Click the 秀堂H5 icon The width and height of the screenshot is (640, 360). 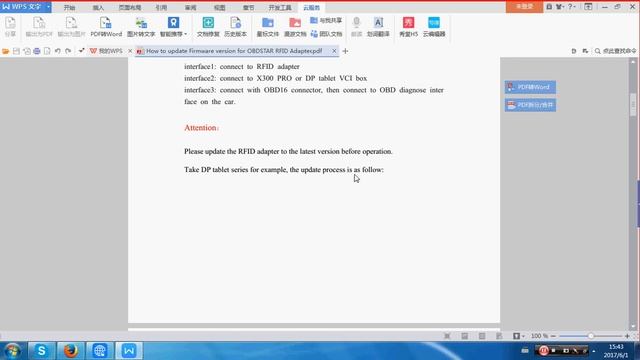[409, 27]
